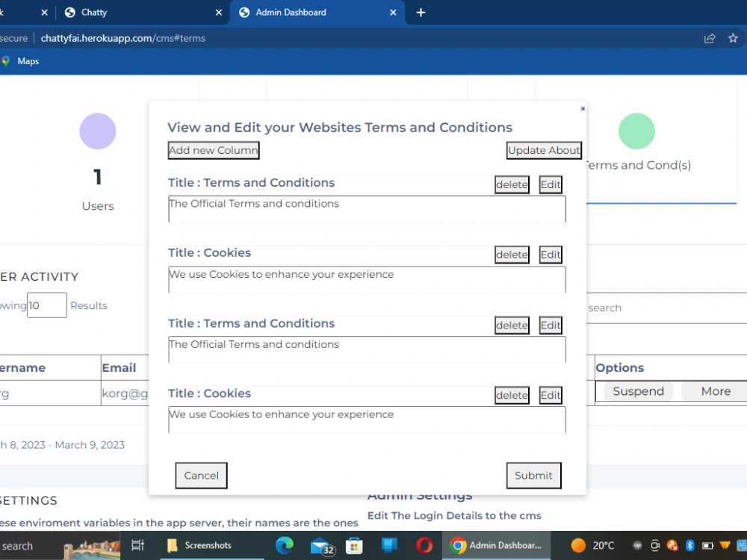This screenshot has height=560, width=747.
Task: Close the Chatty browser tab
Action: (x=219, y=13)
